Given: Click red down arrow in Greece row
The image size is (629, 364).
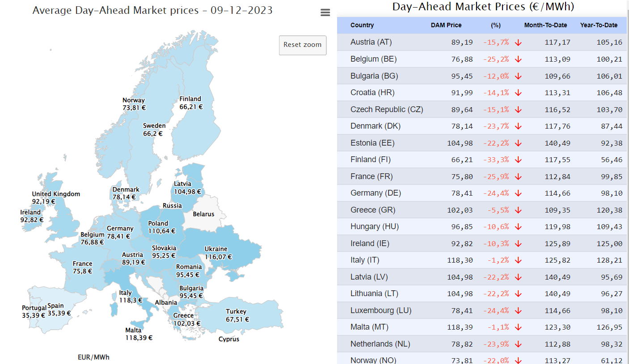Looking at the screenshot, I should coord(518,210).
